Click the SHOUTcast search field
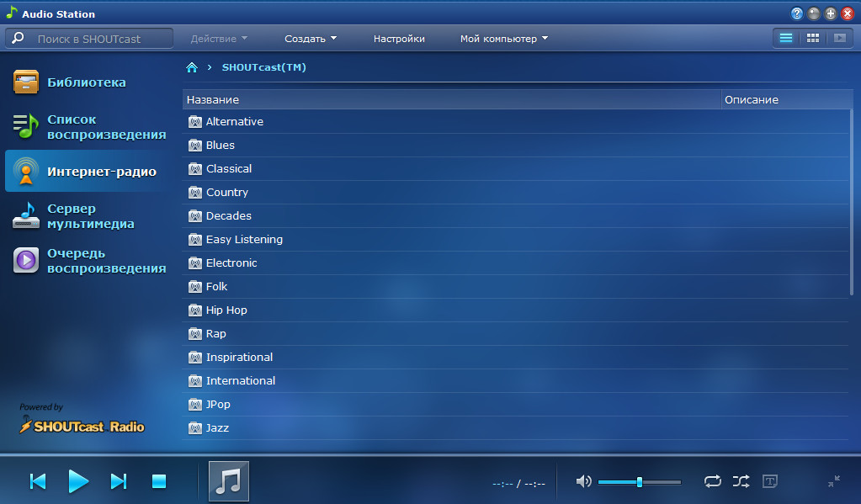This screenshot has width=861, height=504. 99,39
